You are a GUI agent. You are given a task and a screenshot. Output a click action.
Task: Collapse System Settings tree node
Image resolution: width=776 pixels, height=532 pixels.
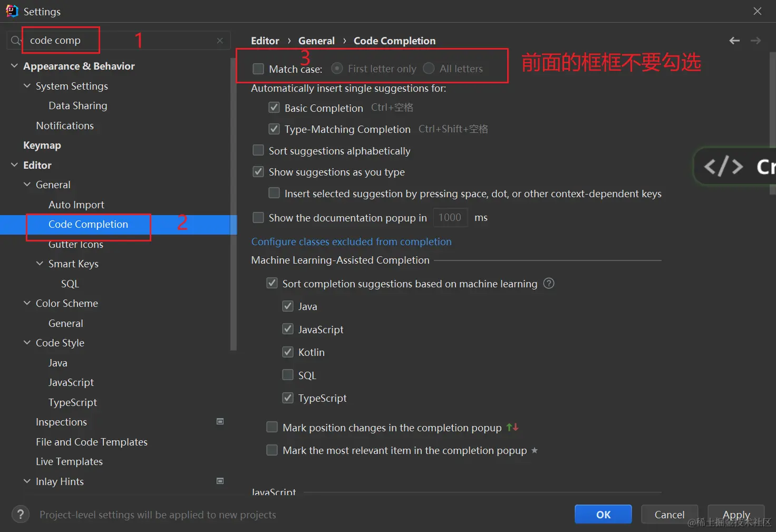(x=27, y=85)
